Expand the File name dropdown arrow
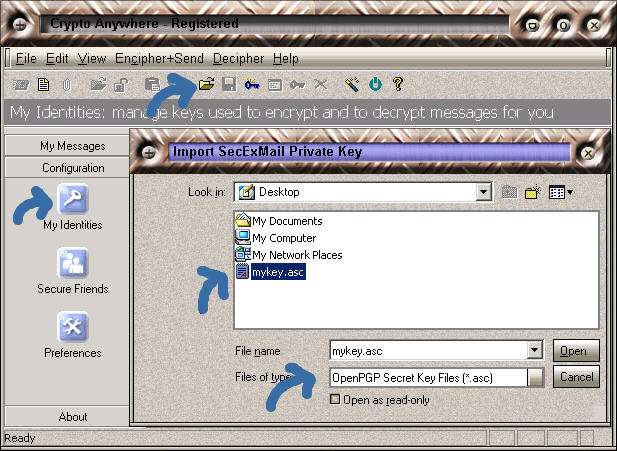 tap(534, 351)
